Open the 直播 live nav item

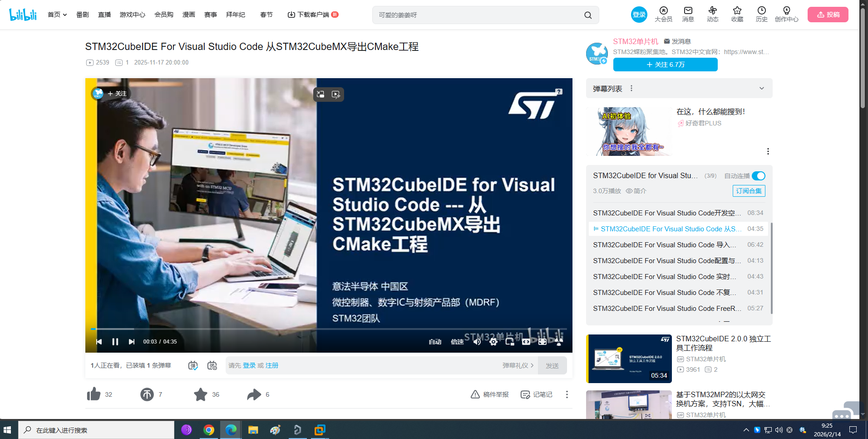point(104,15)
